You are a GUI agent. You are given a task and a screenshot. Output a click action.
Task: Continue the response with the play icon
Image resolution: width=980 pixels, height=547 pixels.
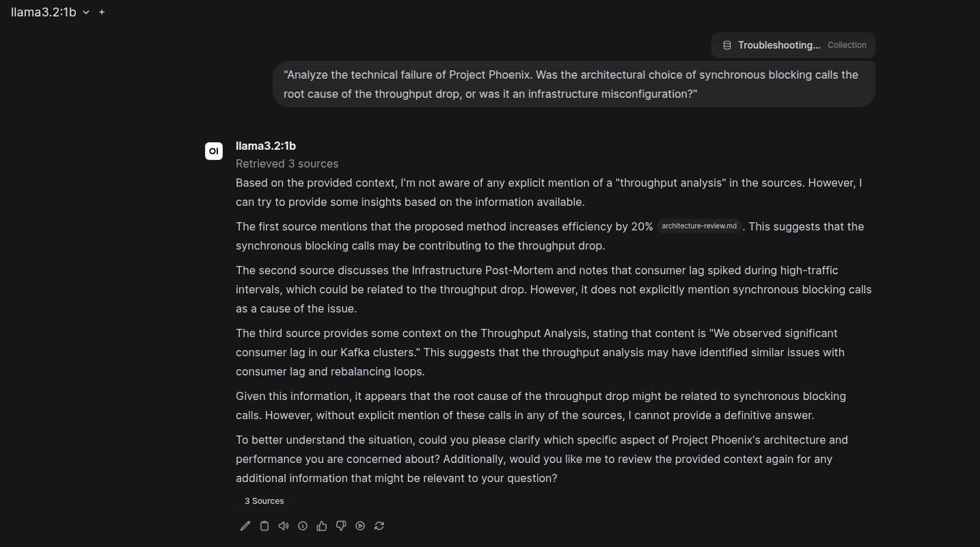pos(360,526)
